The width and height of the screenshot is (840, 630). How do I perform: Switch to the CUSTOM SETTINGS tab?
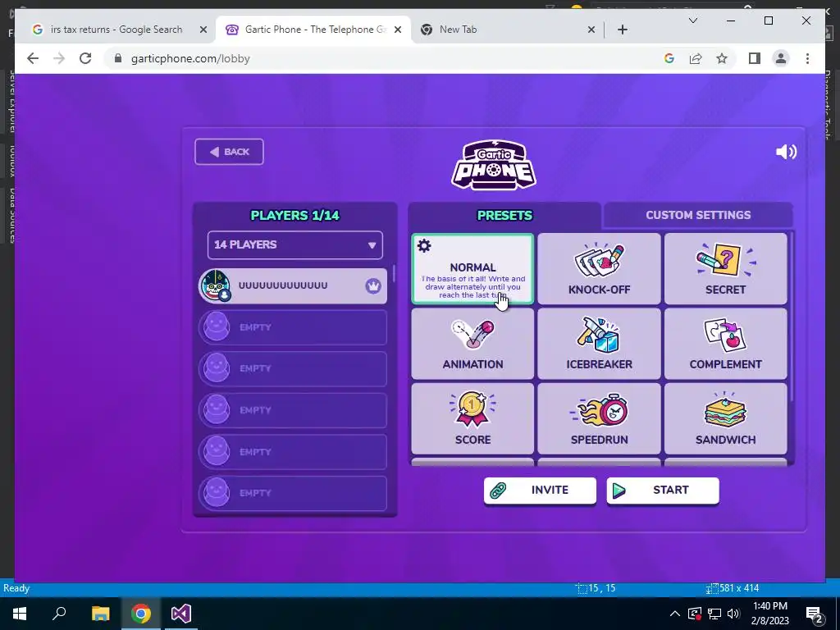click(698, 216)
